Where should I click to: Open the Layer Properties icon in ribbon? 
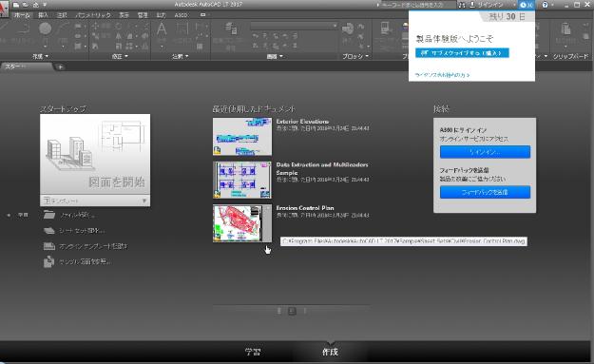point(230,29)
